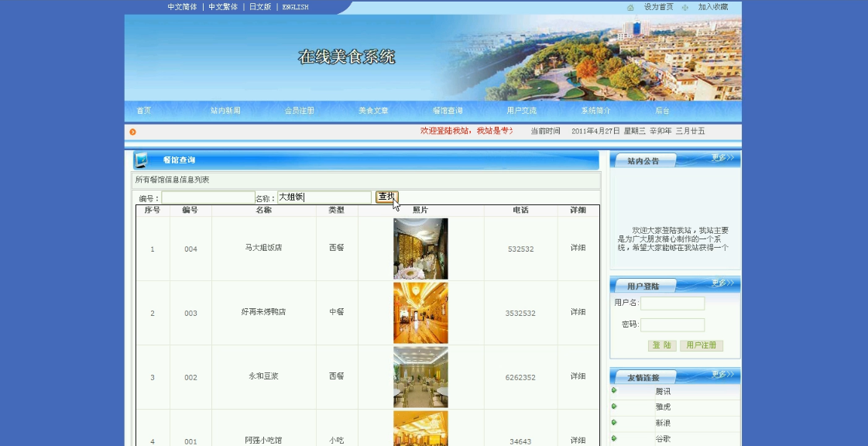The height and width of the screenshot is (446, 868).
Task: Open the 美食文章 section
Action: pos(374,111)
